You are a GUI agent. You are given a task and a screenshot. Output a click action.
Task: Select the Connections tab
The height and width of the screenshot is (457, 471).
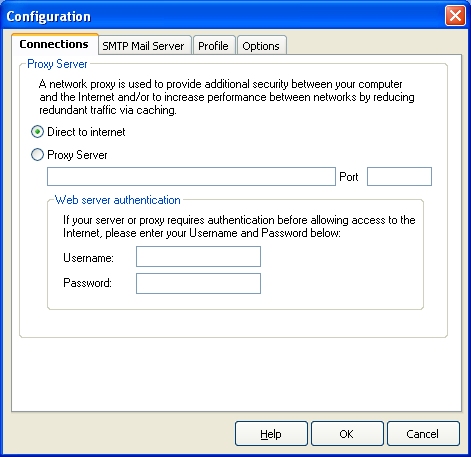(x=55, y=44)
